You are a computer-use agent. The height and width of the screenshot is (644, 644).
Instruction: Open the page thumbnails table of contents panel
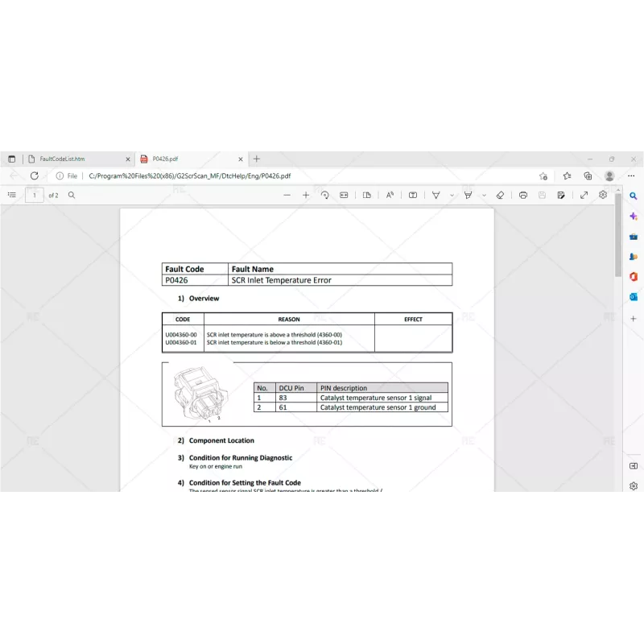[12, 195]
